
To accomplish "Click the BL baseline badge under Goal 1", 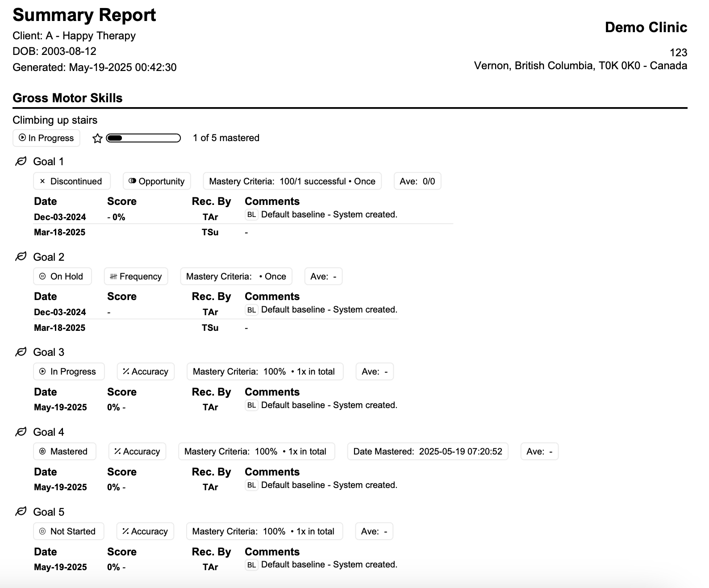I will pyautogui.click(x=251, y=215).
